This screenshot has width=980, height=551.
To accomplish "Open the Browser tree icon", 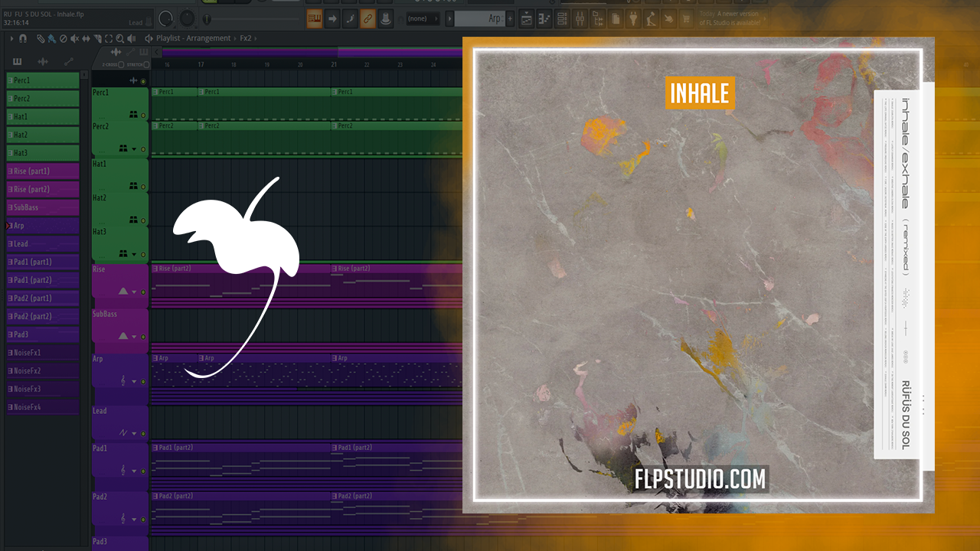I will tap(598, 18).
